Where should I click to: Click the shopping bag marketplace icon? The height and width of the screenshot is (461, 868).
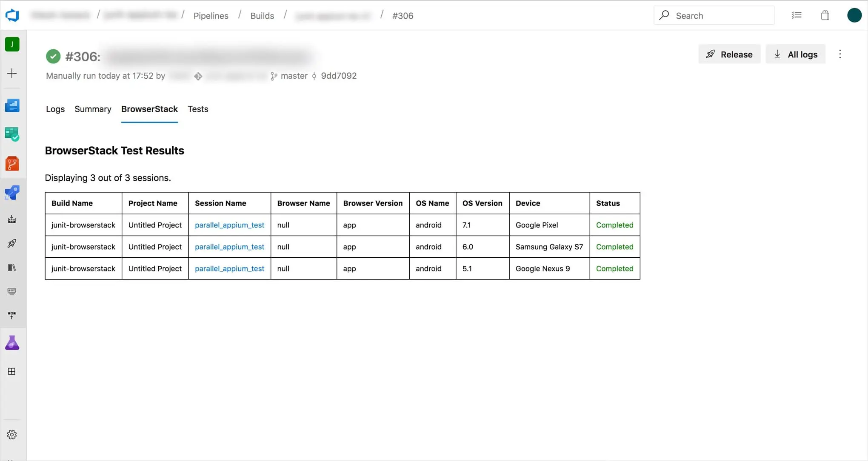[x=825, y=16]
